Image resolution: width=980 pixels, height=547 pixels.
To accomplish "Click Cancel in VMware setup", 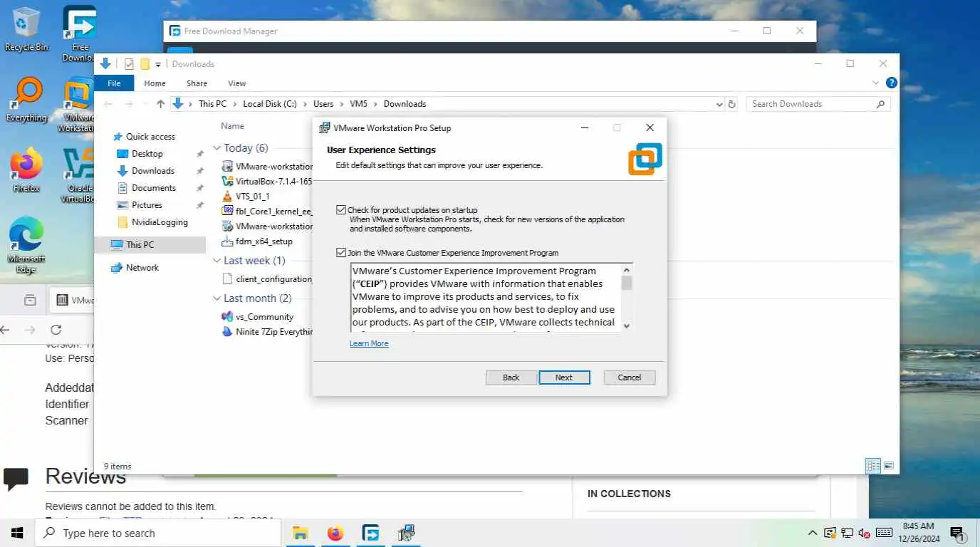I will click(630, 377).
